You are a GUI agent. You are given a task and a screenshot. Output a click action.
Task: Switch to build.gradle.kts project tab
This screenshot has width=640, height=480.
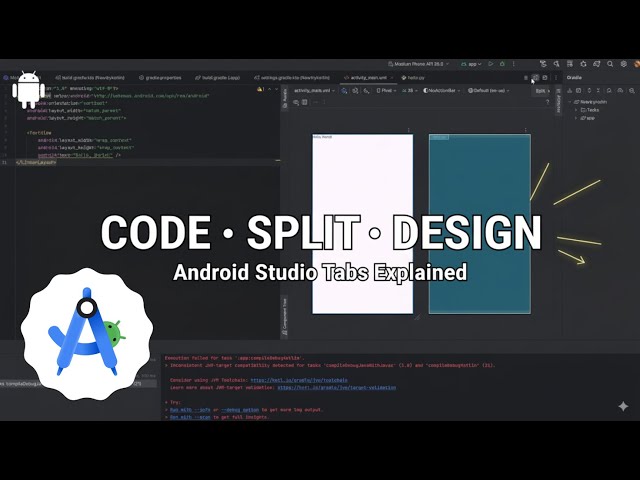[x=90, y=78]
